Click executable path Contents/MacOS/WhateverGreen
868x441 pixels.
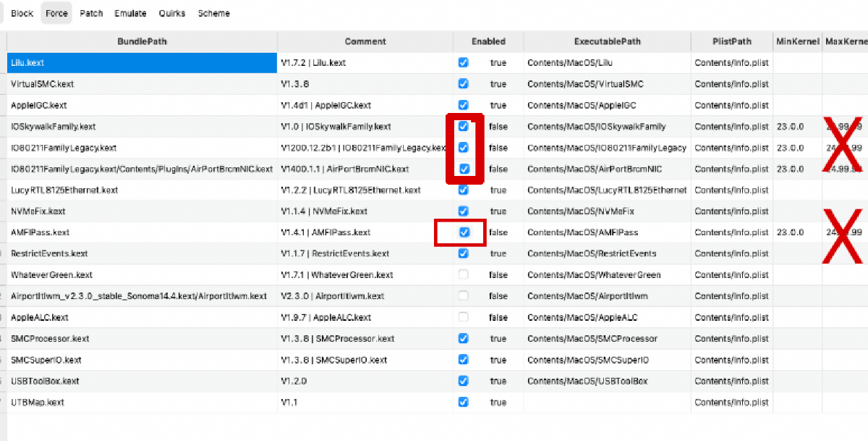tap(594, 275)
